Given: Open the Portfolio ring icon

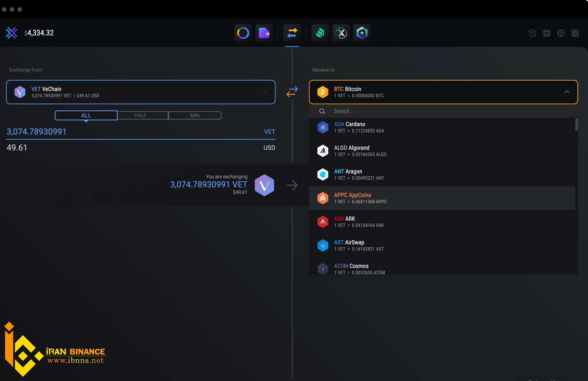Looking at the screenshot, I should pyautogui.click(x=243, y=33).
